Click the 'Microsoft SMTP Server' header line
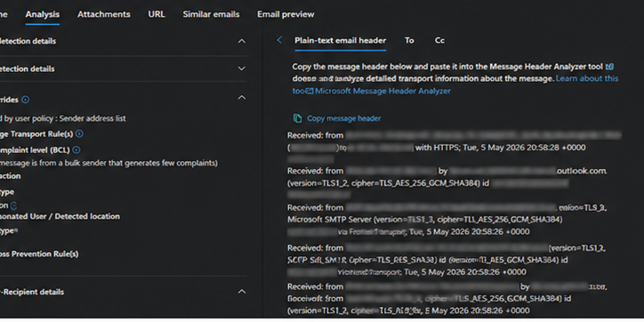Screen dimensions: 644x322 [424, 220]
